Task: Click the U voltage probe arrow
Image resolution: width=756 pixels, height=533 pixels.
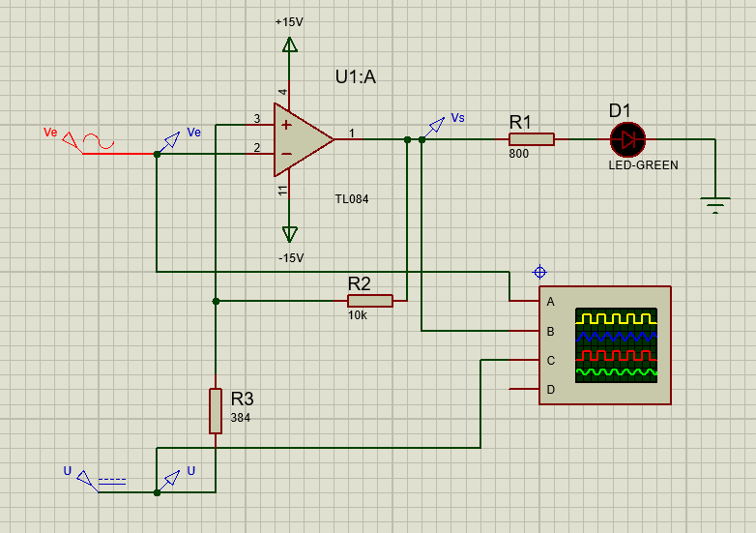Action: 171,481
